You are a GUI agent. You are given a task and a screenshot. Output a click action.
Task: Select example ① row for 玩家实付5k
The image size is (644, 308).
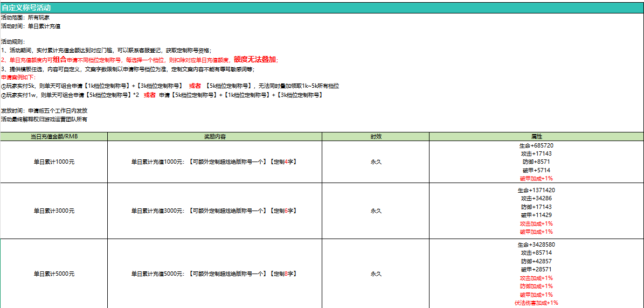170,86
